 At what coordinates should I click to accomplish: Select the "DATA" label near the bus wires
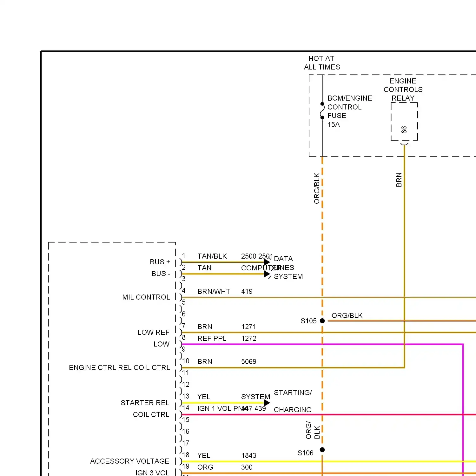click(283, 259)
